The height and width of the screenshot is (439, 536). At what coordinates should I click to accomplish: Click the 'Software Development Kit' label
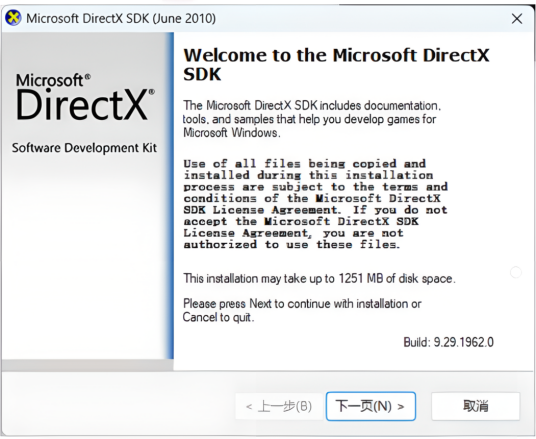(x=84, y=148)
